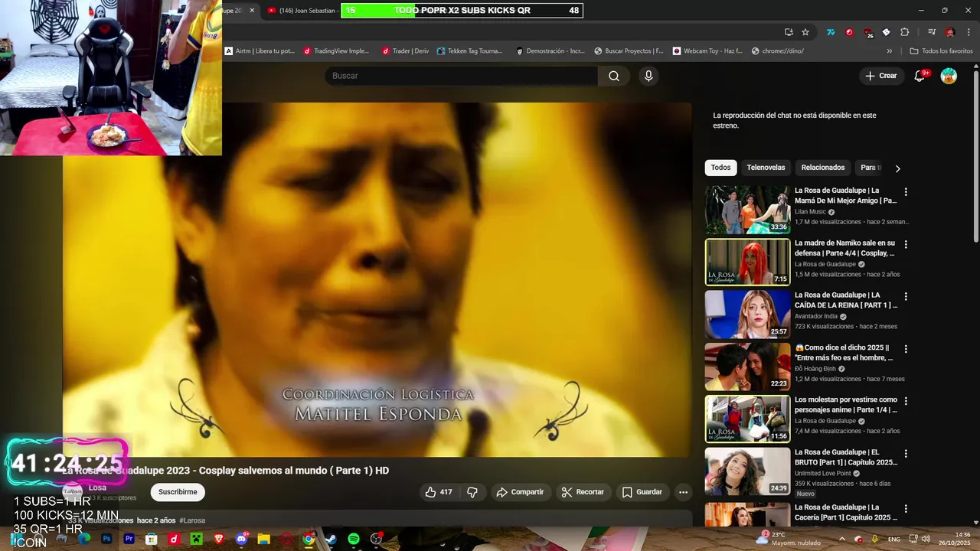Open Spotify from the taskbar

354,539
